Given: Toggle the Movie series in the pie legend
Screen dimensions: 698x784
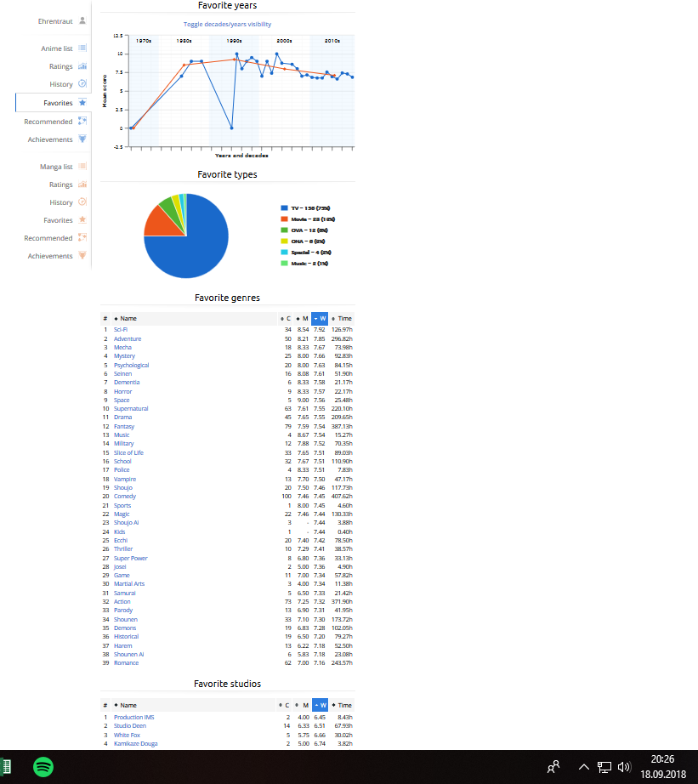Looking at the screenshot, I should (308, 219).
